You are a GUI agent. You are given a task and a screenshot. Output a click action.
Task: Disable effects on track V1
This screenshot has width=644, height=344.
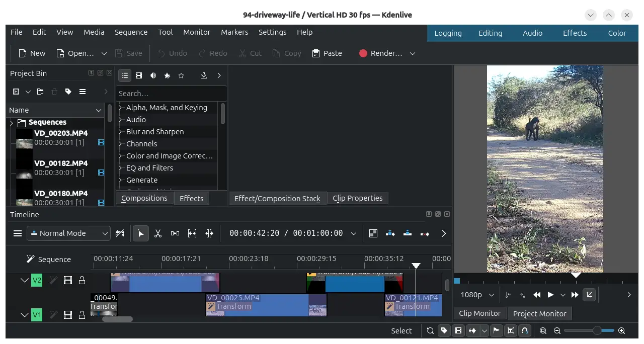pos(53,315)
